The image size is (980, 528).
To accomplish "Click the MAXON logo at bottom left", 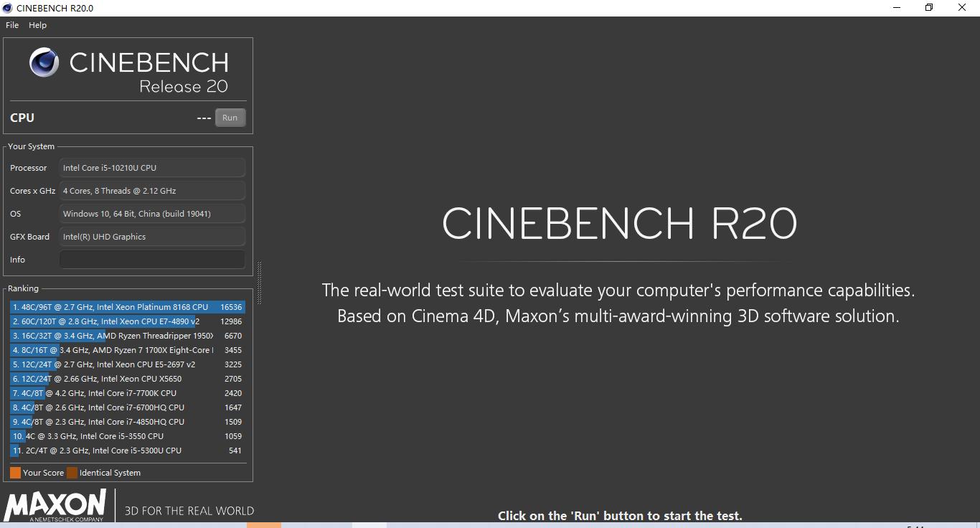I will (55, 505).
